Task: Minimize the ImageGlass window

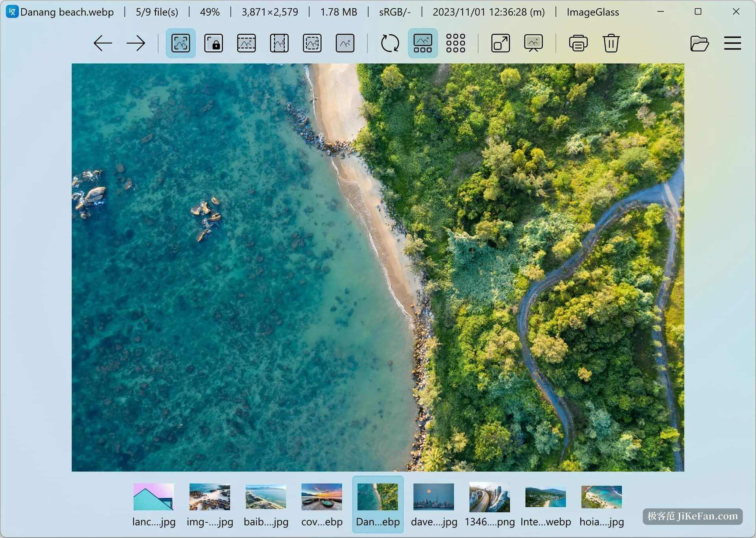Action: pyautogui.click(x=661, y=11)
